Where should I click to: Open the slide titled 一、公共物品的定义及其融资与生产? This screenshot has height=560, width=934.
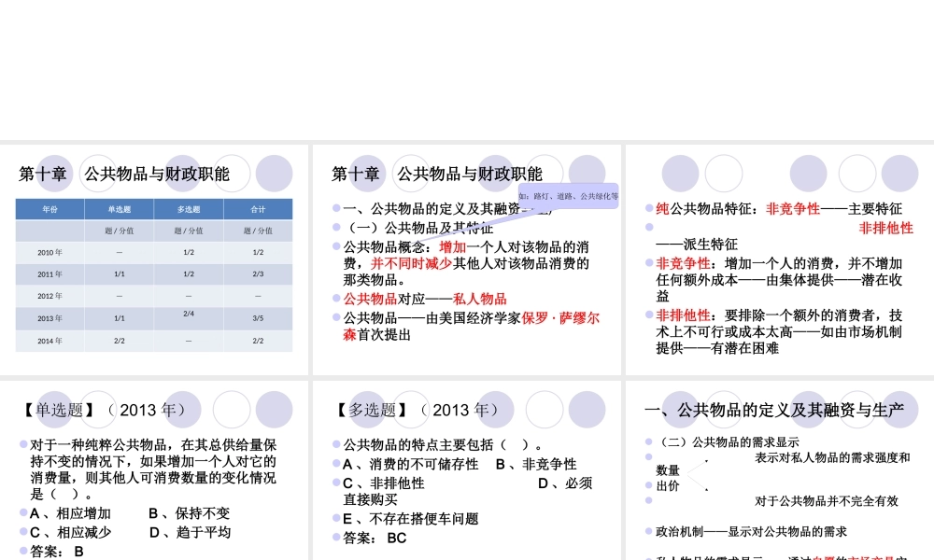coord(780,470)
